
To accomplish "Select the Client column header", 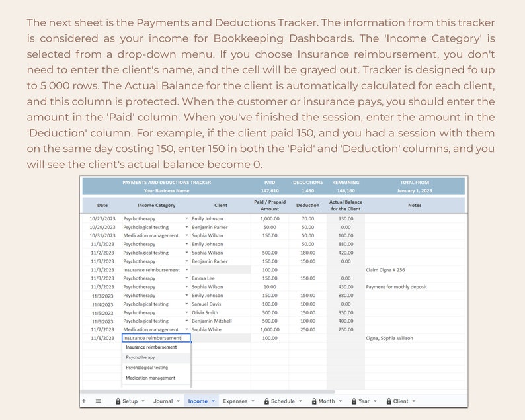I will click(x=221, y=205).
